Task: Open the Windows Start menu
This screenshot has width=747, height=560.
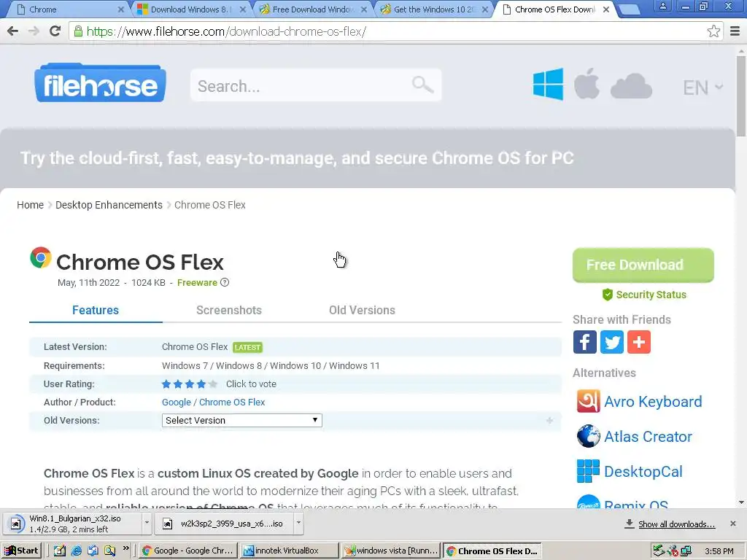Action: (21, 551)
